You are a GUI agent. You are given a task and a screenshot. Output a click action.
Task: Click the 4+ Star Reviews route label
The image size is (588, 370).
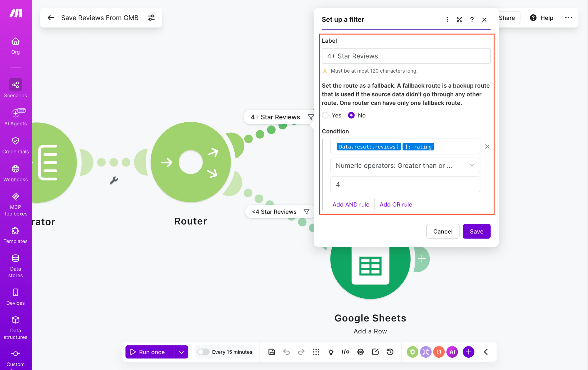pos(275,117)
